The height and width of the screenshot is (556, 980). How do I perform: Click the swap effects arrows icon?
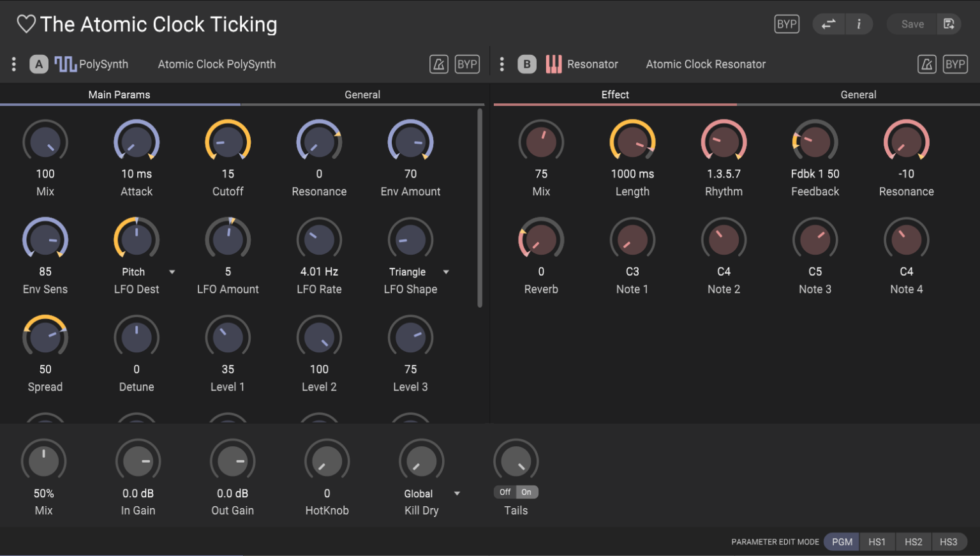point(828,24)
